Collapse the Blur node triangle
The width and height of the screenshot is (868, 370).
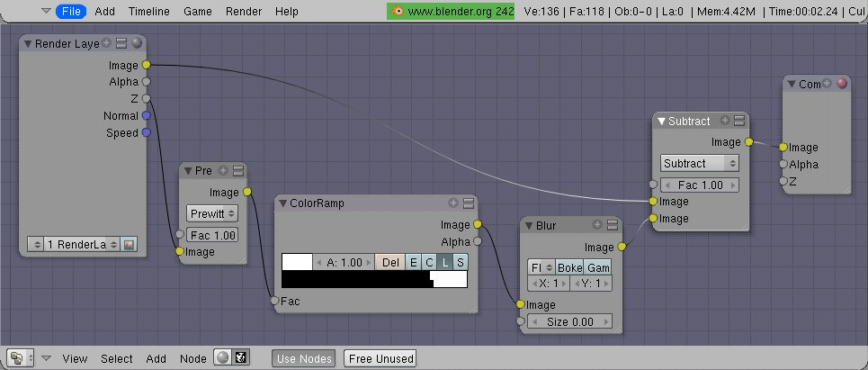529,225
